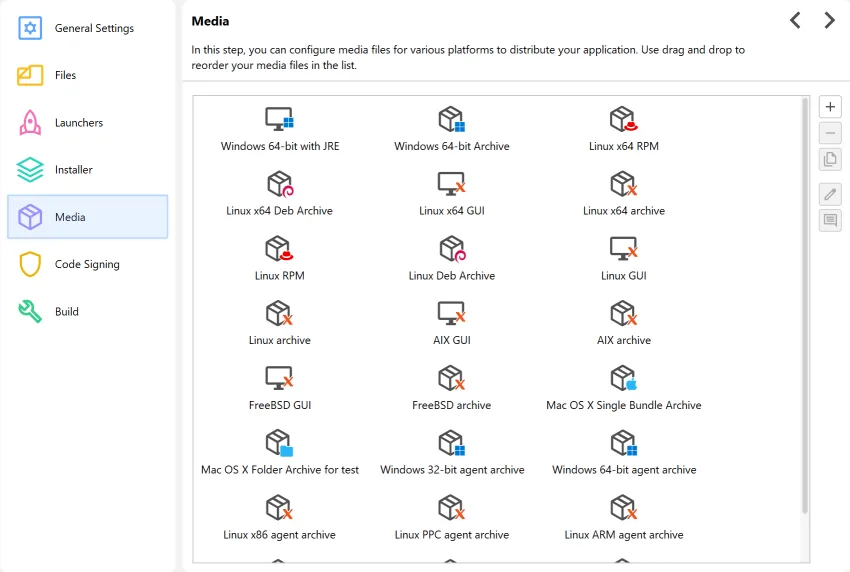Select Windows 64-bit with JRE media
Image resolution: width=850 pixels, height=572 pixels.
pos(280,130)
